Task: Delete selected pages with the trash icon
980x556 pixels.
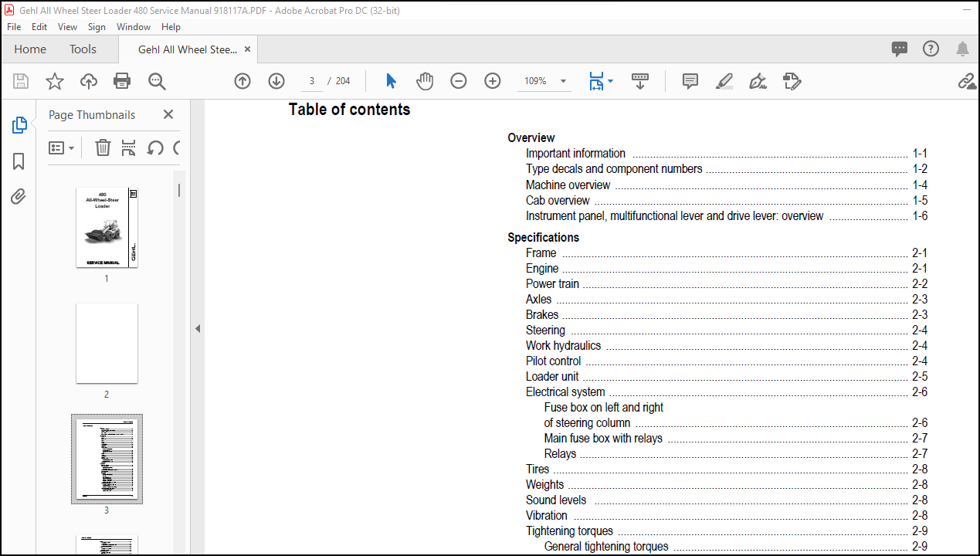Action: tap(103, 147)
